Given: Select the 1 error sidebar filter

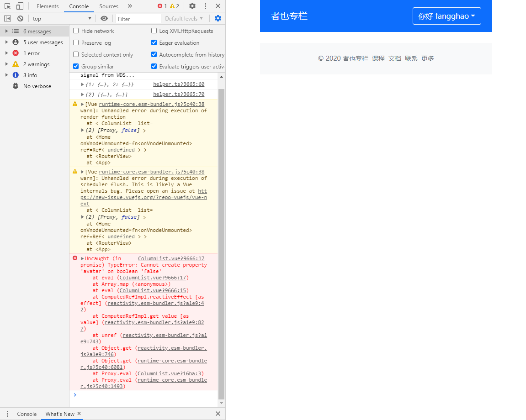Looking at the screenshot, I should 35,53.
